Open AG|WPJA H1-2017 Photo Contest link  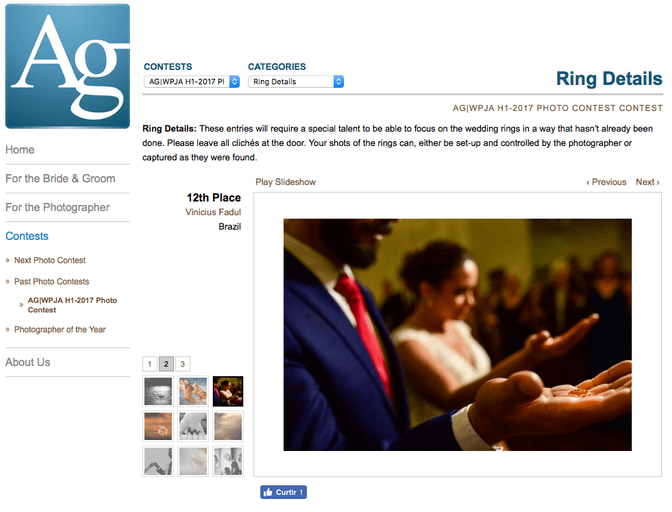pos(72,305)
